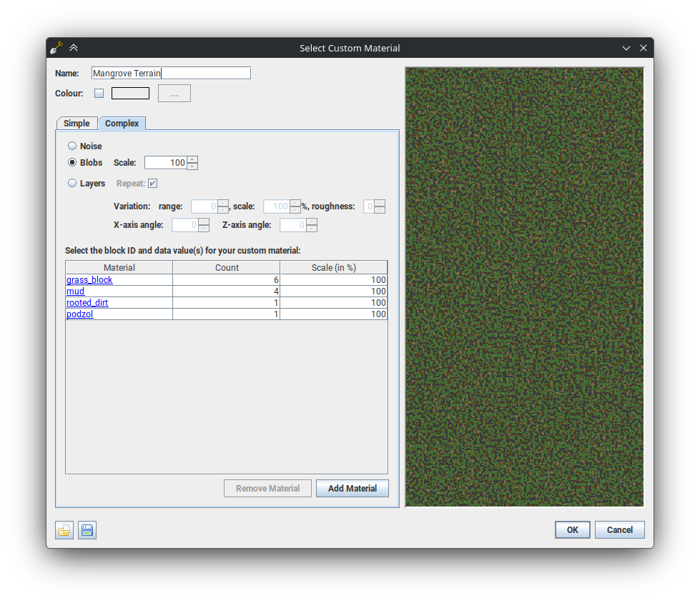
Task: Collapse the dialog using the double-chevron icon
Action: coord(74,47)
